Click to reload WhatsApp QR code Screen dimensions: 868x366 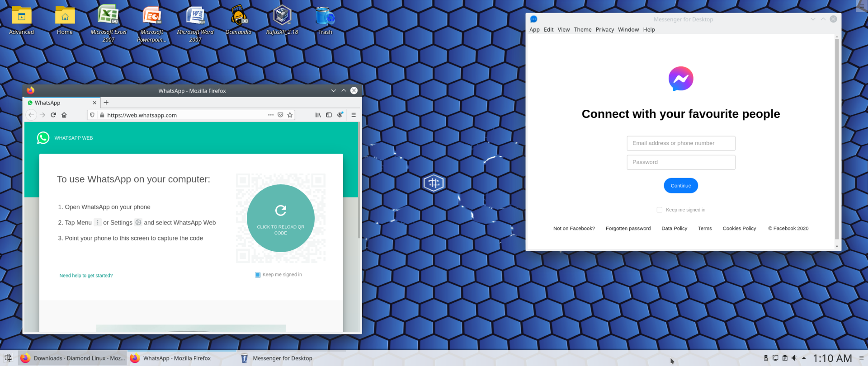(281, 218)
